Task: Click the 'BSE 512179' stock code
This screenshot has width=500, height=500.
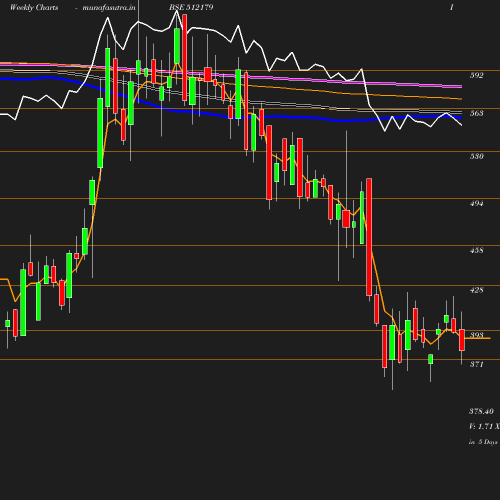Action: tap(191, 7)
